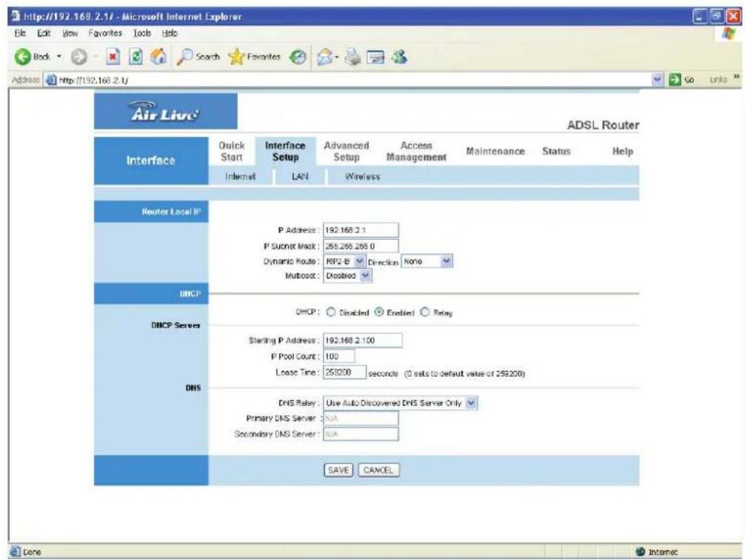The image size is (745, 560).
Task: Select the DHCP Disabled radio button
Action: pyautogui.click(x=331, y=312)
